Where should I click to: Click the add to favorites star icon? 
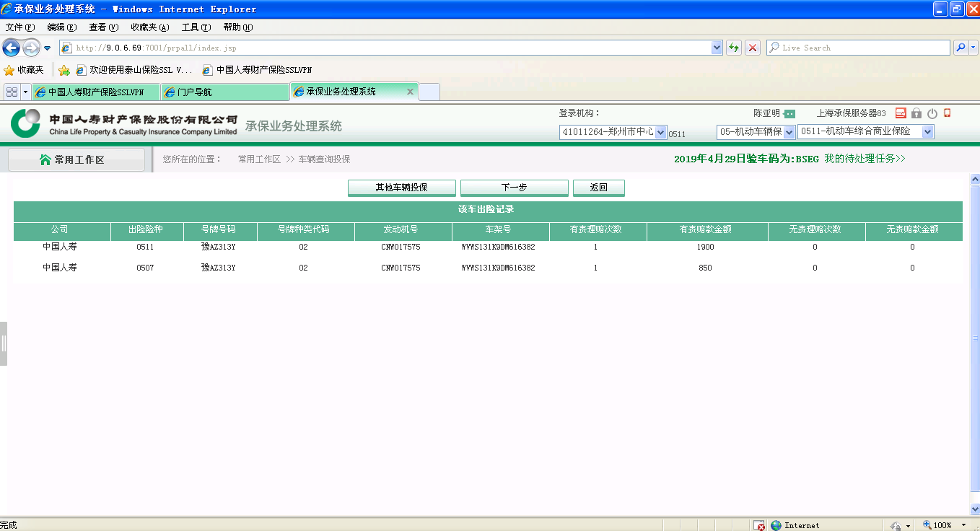pyautogui.click(x=64, y=70)
